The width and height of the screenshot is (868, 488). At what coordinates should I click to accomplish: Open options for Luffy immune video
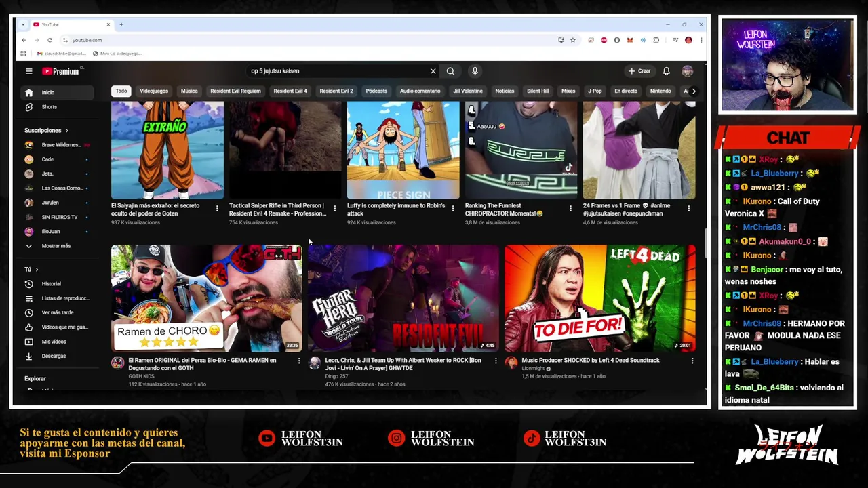point(453,209)
